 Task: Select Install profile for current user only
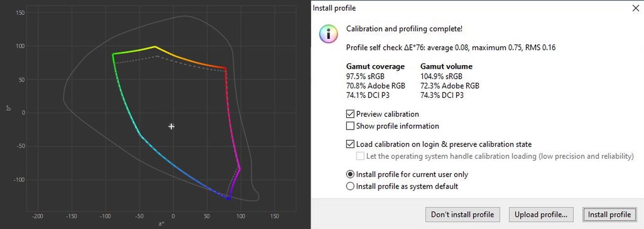coord(350,175)
